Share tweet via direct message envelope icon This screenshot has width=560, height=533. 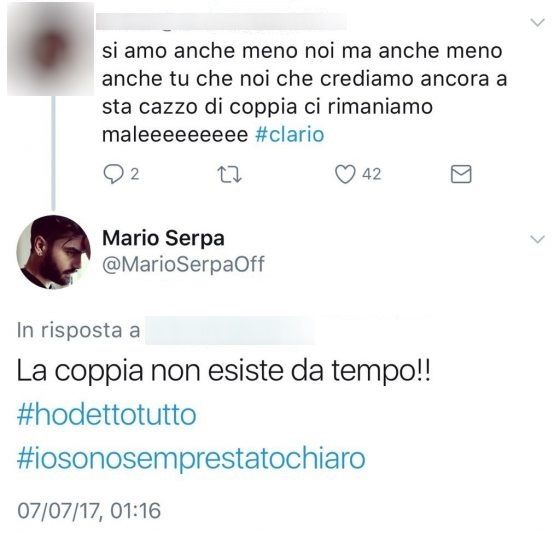(461, 174)
